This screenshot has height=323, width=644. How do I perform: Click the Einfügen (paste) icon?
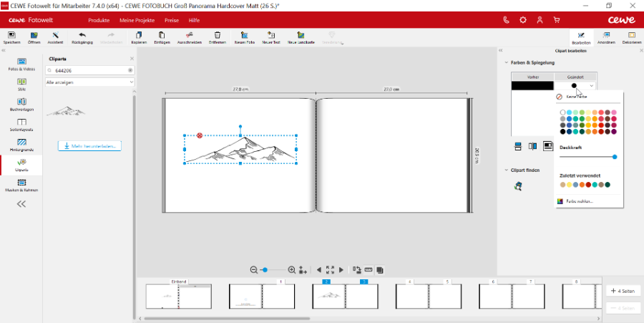tap(162, 37)
